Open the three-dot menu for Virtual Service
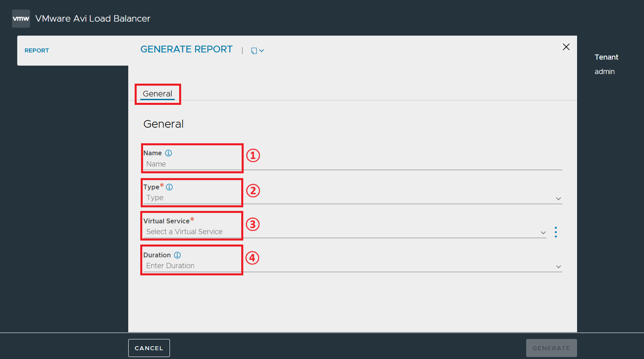Screen dimensions: 644x359 tap(556, 232)
